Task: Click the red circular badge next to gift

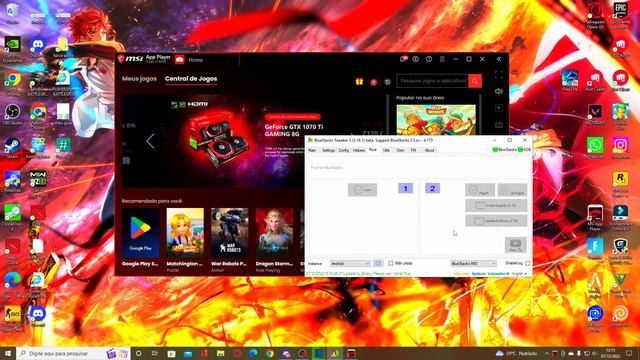Action: pyautogui.click(x=373, y=82)
